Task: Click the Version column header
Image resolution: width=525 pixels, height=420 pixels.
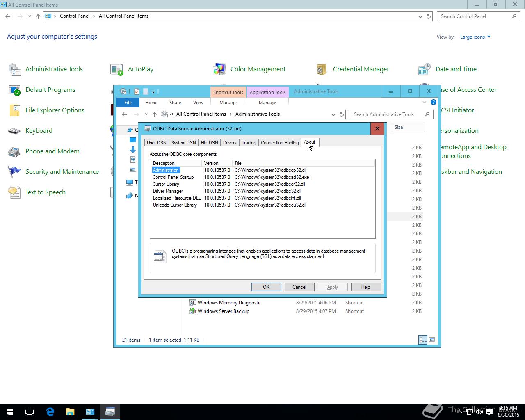Action: tap(217, 163)
